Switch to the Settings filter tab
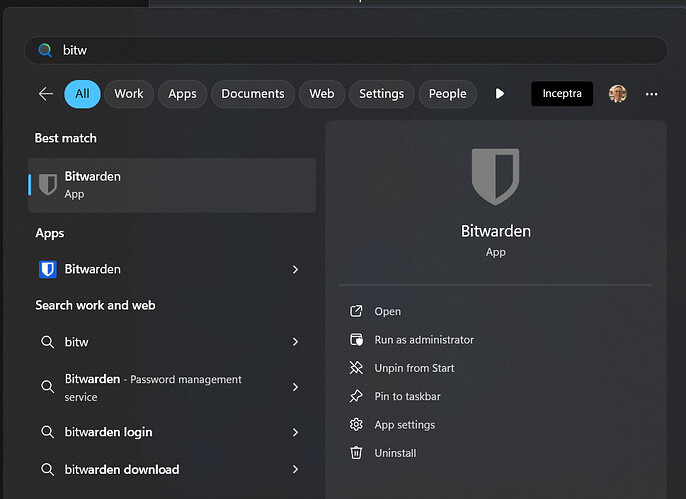 pyautogui.click(x=382, y=94)
